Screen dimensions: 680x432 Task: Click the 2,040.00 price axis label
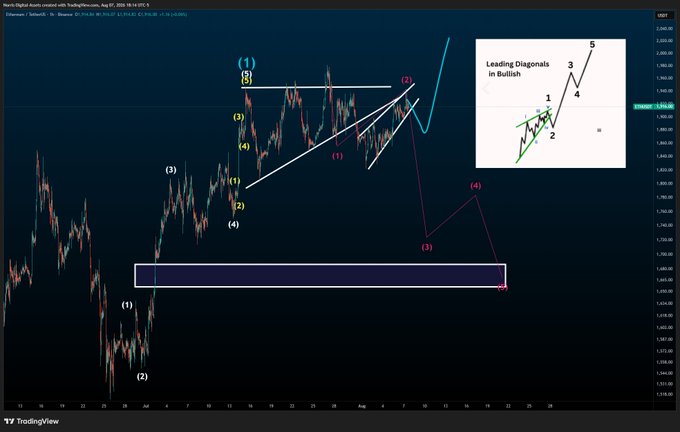click(x=664, y=29)
